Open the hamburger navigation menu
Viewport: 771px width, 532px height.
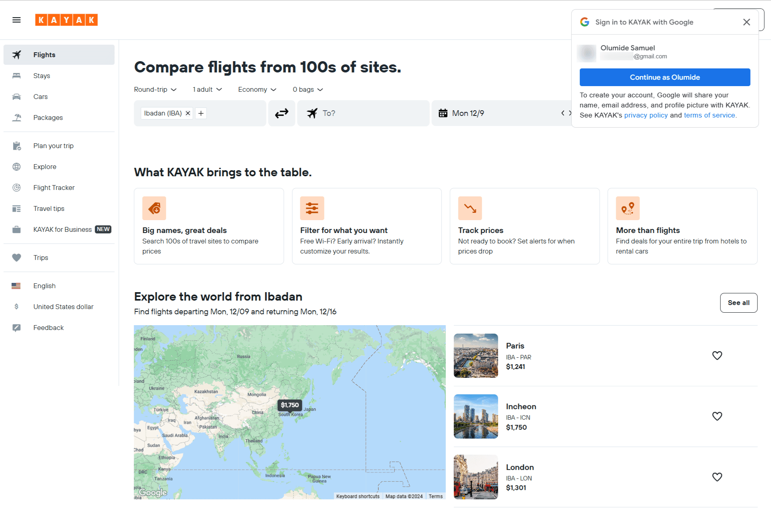point(16,20)
